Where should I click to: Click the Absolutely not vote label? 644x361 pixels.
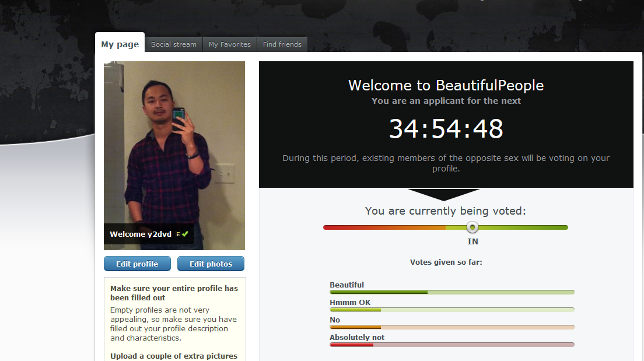point(357,337)
